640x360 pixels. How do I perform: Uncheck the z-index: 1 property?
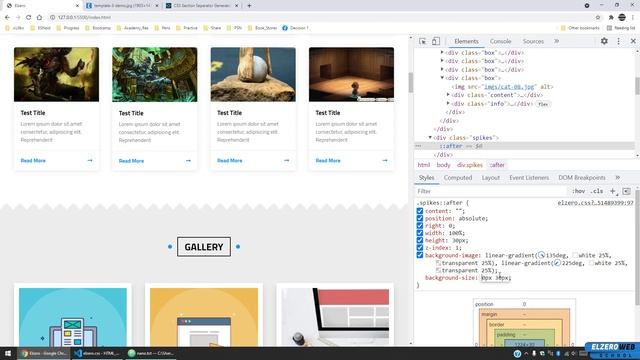click(420, 248)
